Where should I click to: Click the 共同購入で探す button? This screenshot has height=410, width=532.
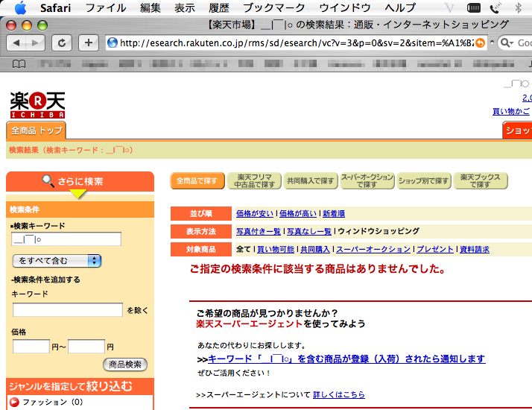311,181
